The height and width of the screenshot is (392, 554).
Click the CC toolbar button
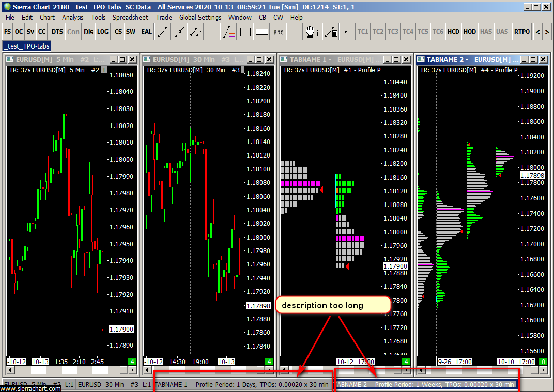coord(42,32)
